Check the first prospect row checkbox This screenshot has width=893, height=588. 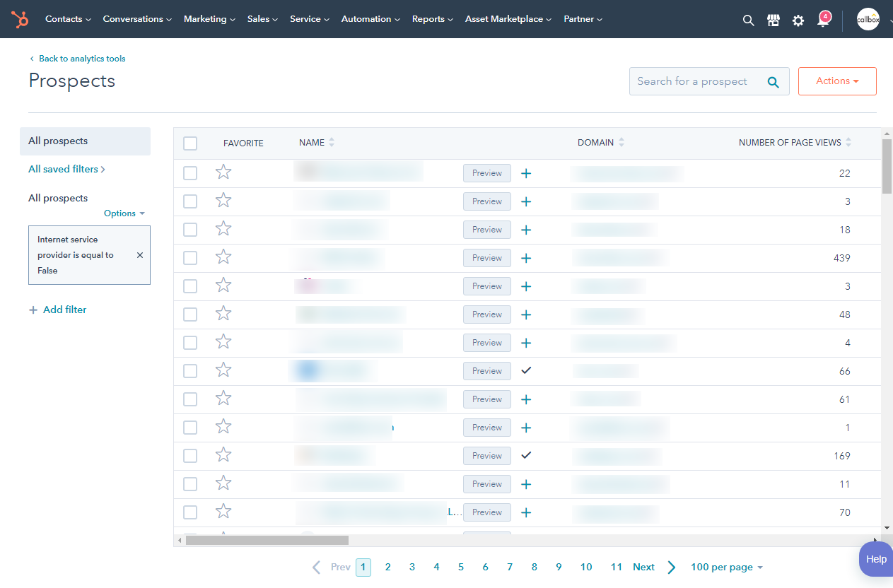[189, 172]
